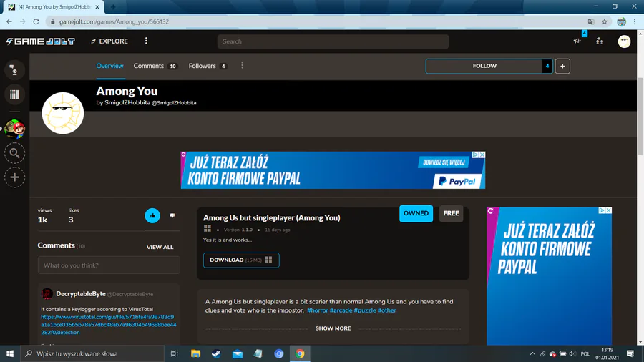Close the Among You browser tab

click(97, 7)
